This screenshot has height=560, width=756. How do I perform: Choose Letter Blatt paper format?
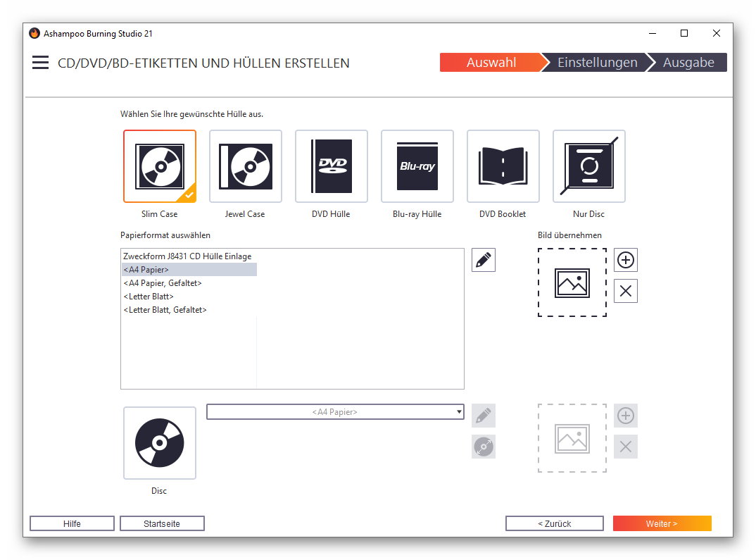[149, 297]
